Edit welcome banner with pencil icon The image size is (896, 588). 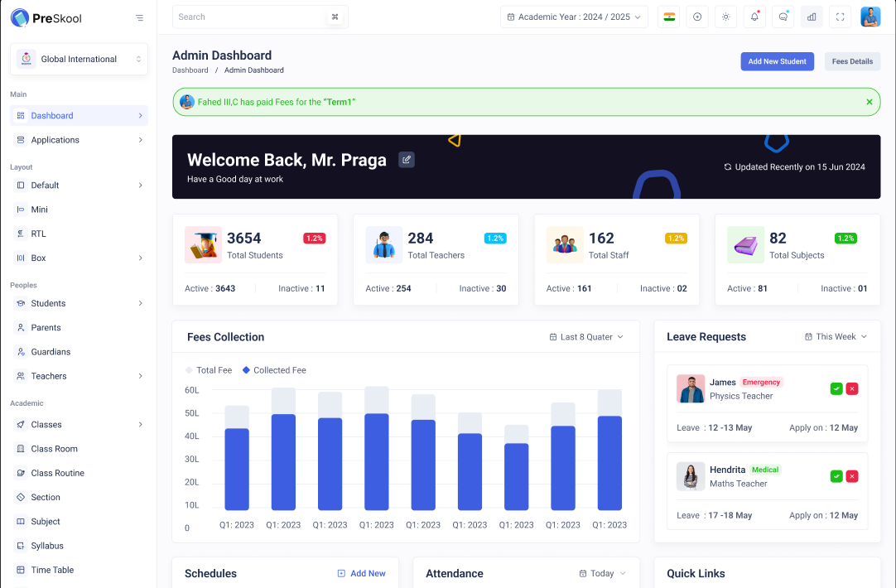tap(406, 160)
